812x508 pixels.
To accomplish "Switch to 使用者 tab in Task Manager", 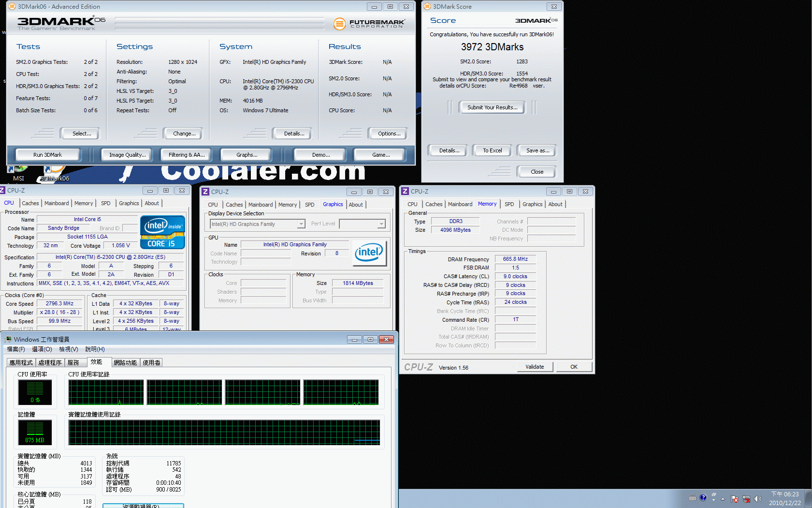I will coord(152,362).
